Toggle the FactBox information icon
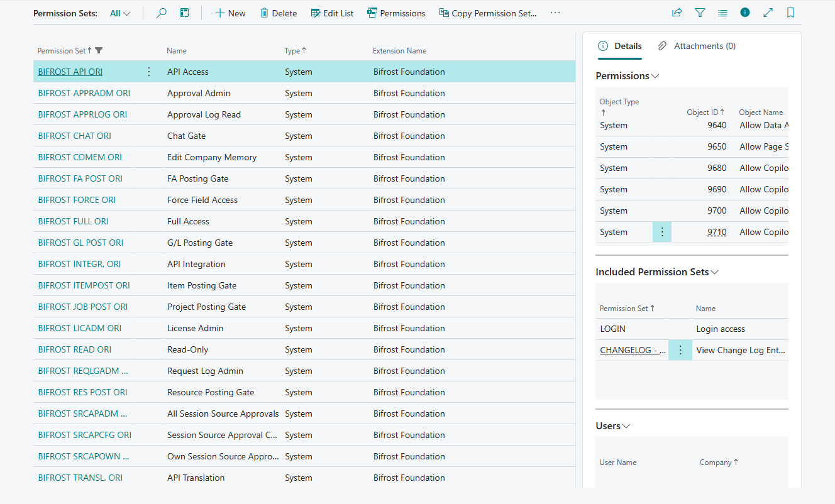This screenshot has height=504, width=835. pos(745,13)
